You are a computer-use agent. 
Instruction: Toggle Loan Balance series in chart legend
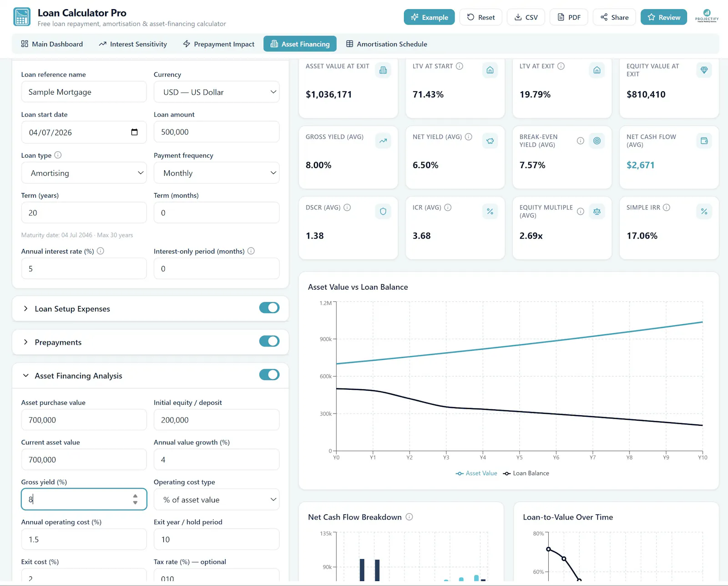point(526,473)
